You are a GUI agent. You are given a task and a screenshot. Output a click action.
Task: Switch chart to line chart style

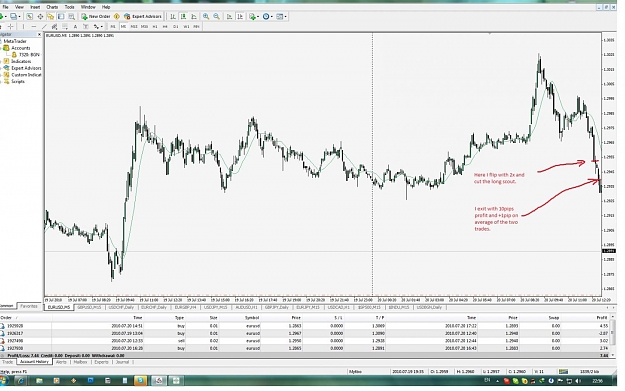[x=194, y=16]
